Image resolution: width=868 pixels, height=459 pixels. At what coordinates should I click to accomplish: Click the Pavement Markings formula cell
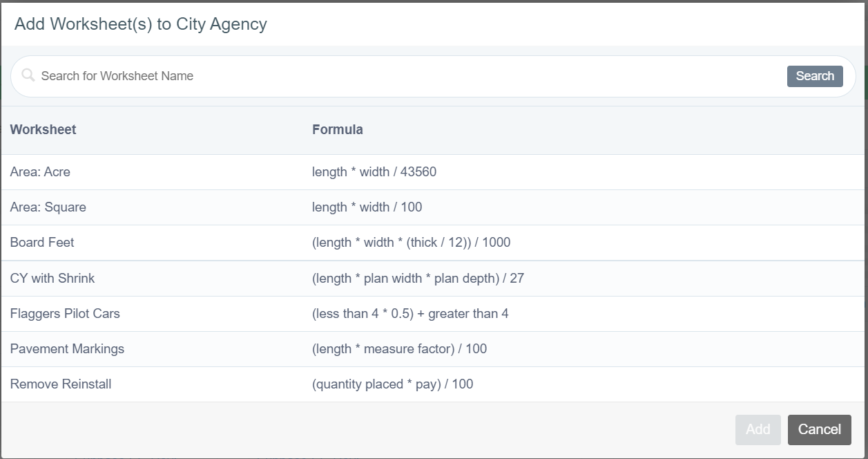399,349
